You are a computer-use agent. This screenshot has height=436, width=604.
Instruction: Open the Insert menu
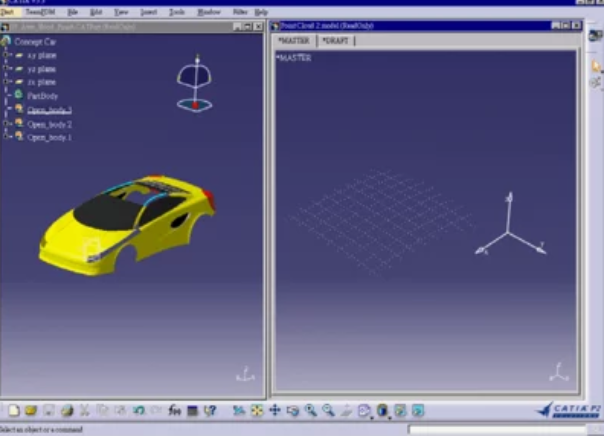click(x=148, y=12)
